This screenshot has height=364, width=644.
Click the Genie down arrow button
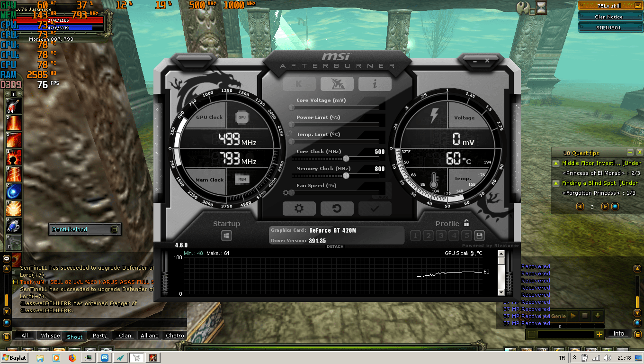(x=597, y=316)
